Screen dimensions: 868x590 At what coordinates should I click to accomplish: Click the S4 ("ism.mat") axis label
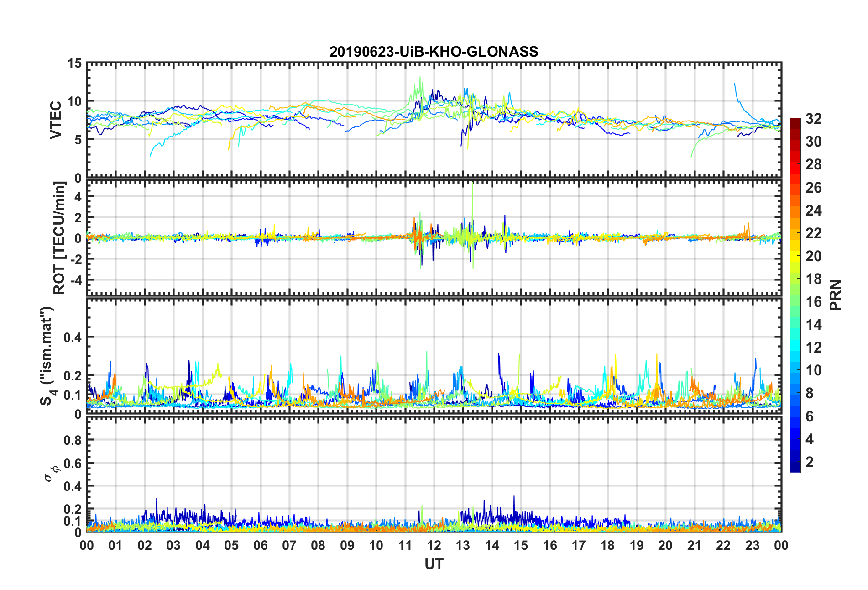point(47,356)
